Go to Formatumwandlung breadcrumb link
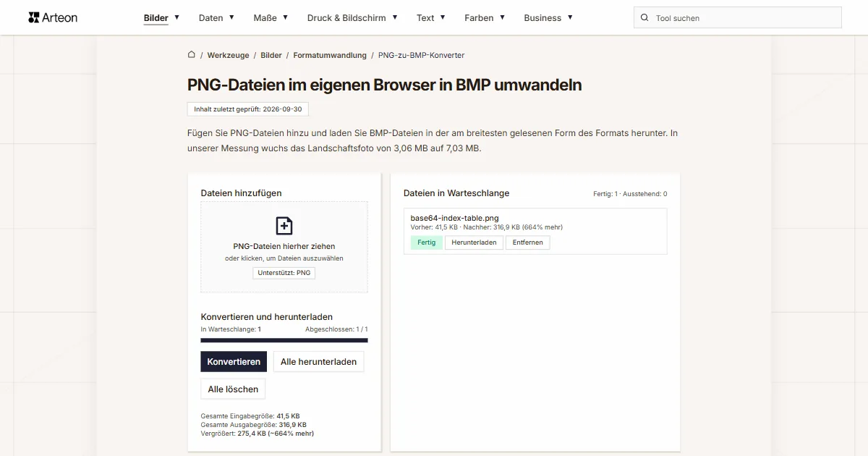 click(330, 55)
